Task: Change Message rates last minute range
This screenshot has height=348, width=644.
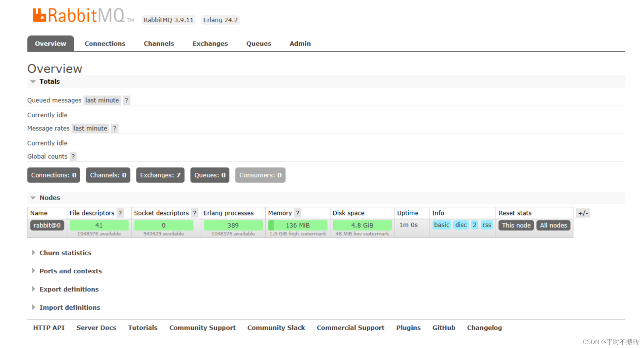Action: tap(90, 128)
